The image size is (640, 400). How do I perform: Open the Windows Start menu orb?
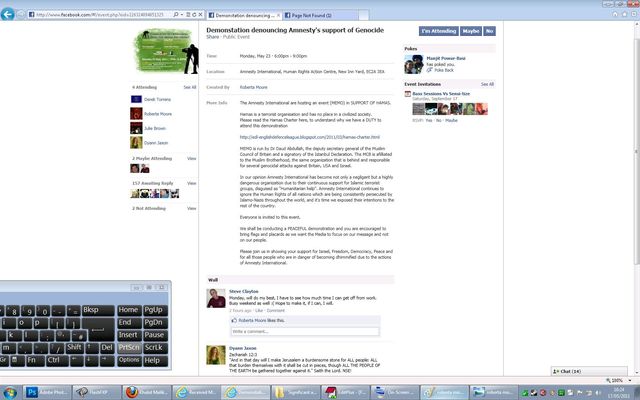[x=10, y=392]
